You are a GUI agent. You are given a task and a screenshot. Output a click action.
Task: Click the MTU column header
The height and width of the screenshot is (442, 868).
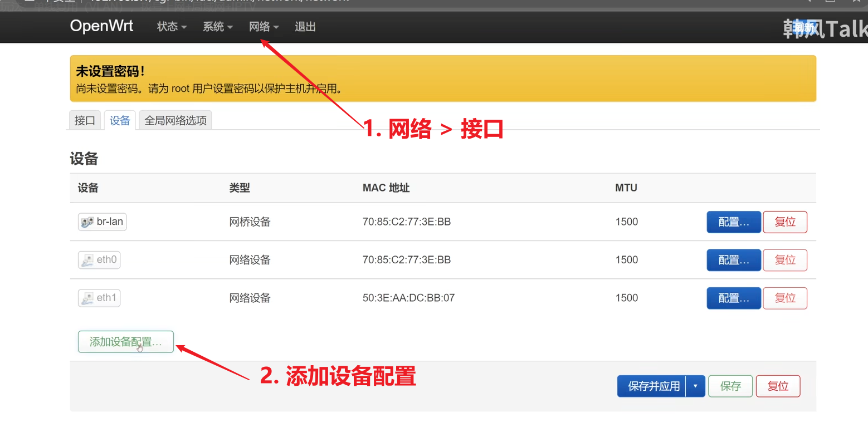(626, 188)
